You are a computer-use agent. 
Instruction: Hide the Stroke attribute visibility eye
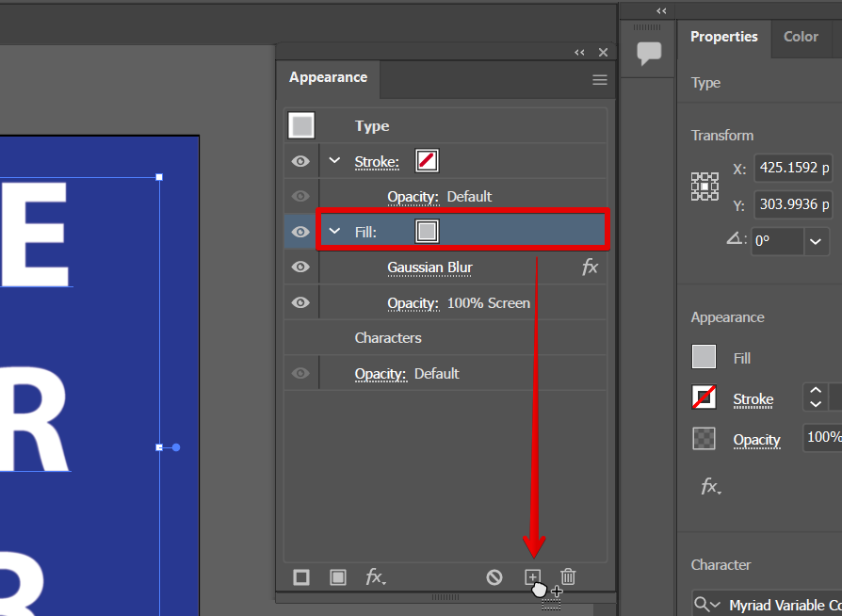point(300,161)
